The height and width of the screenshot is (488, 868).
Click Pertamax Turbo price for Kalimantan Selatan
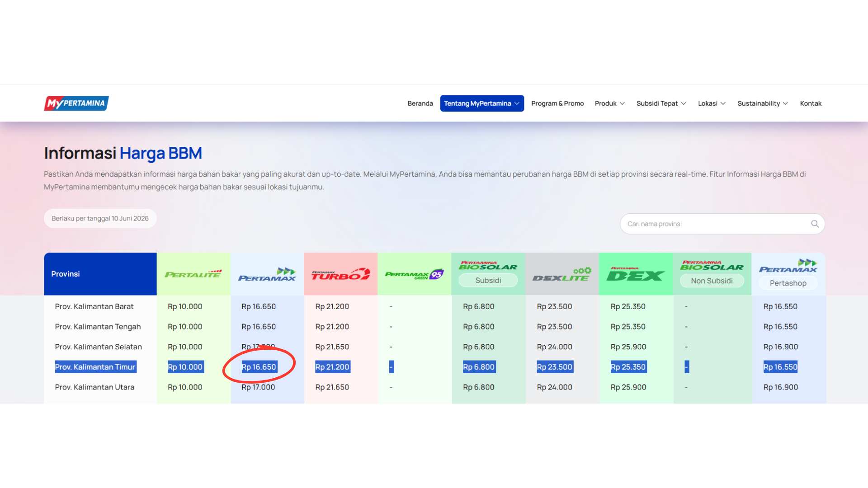[x=332, y=347]
